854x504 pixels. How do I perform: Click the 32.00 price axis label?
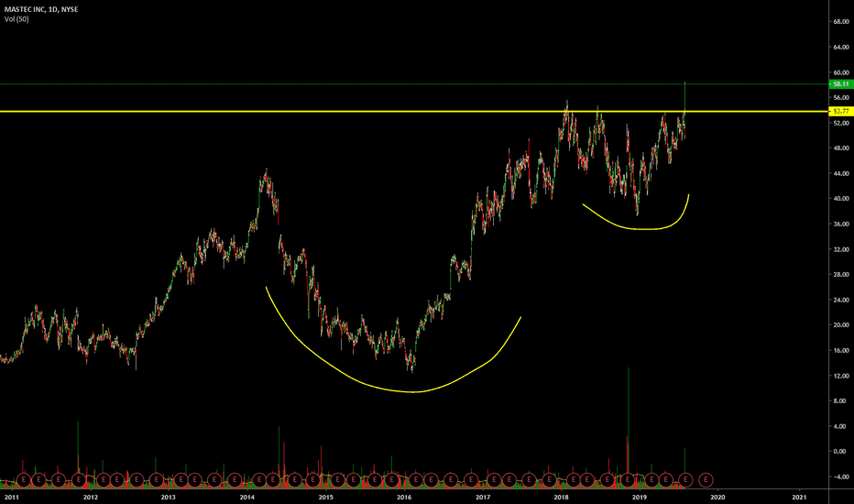[840, 249]
